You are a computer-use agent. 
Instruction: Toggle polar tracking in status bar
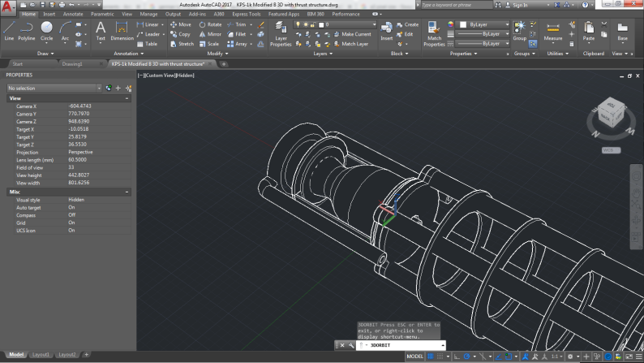tap(466, 357)
